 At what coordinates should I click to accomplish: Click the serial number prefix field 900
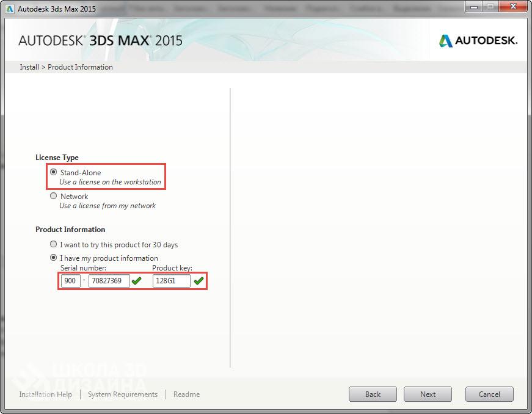pyautogui.click(x=71, y=281)
